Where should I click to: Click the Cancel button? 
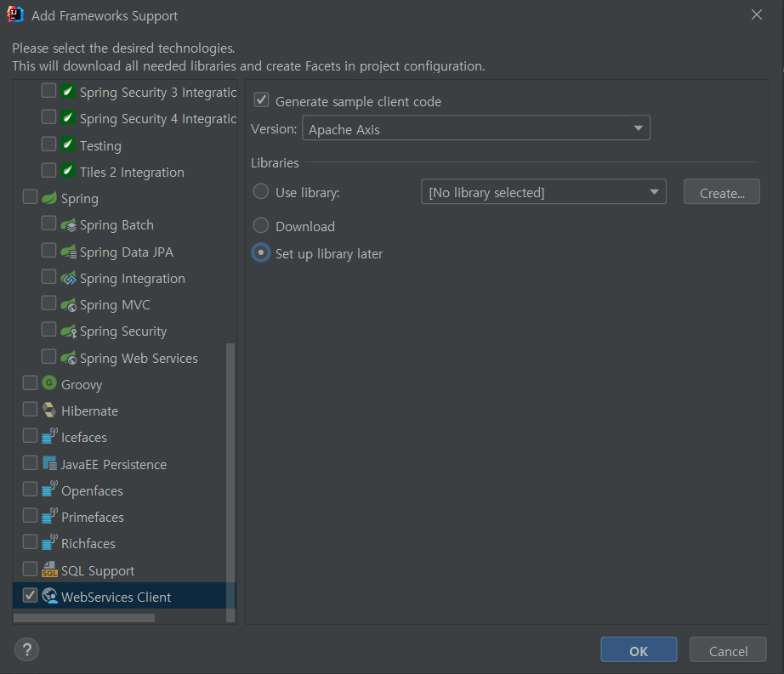point(728,649)
